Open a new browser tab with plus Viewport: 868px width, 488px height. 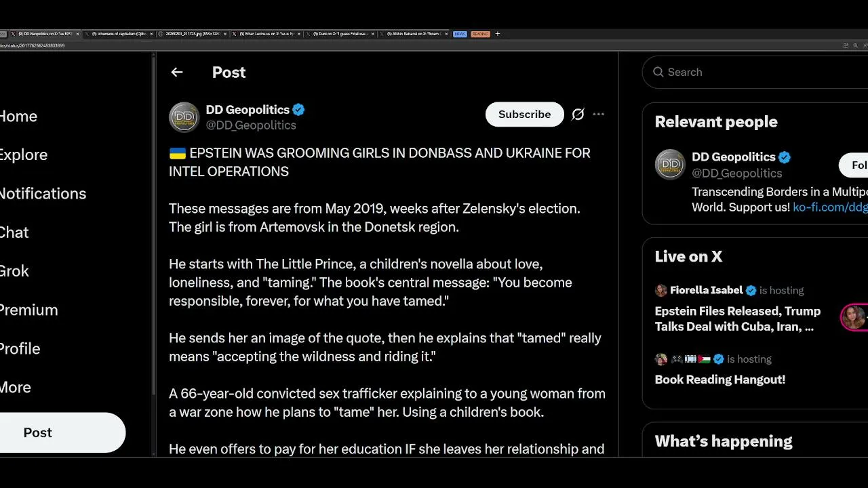(498, 34)
